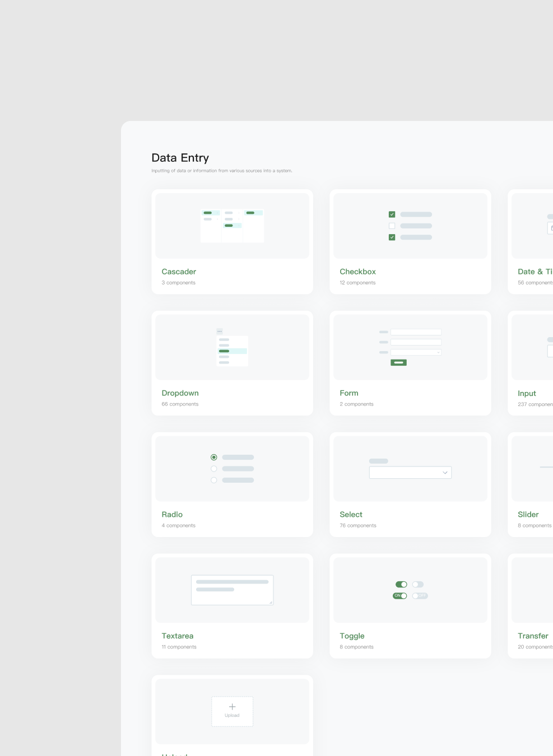Open the Cascader components title link
Screen dimensions: 553x756
tap(179, 272)
